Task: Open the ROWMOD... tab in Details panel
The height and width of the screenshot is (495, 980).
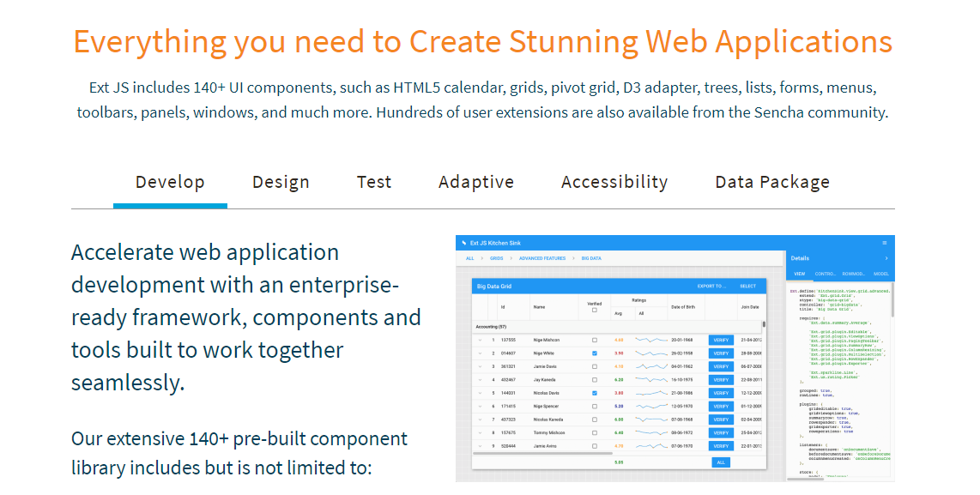Action: (853, 274)
